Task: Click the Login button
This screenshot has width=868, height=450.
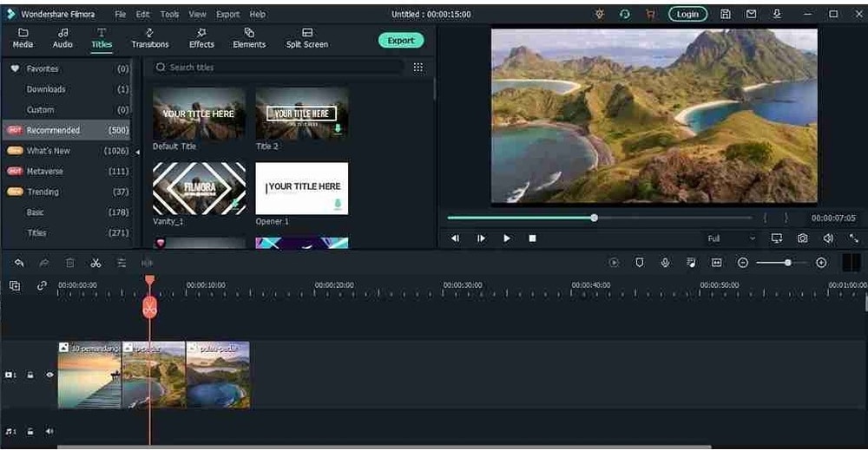Action: click(x=687, y=15)
